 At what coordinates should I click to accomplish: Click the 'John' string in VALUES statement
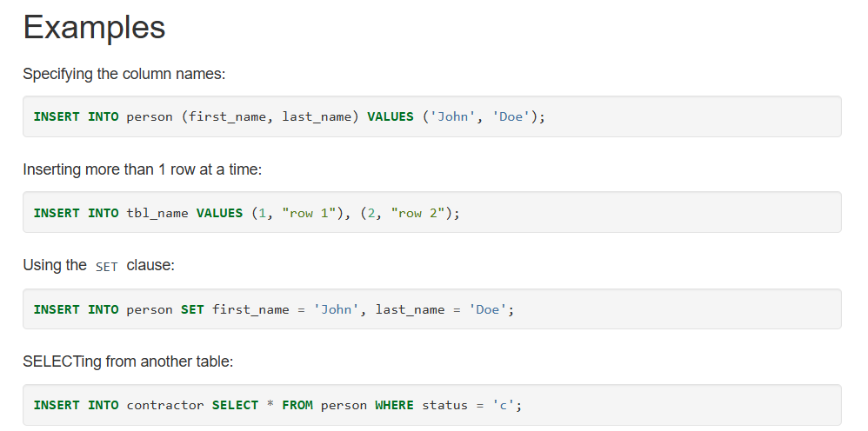(x=453, y=116)
